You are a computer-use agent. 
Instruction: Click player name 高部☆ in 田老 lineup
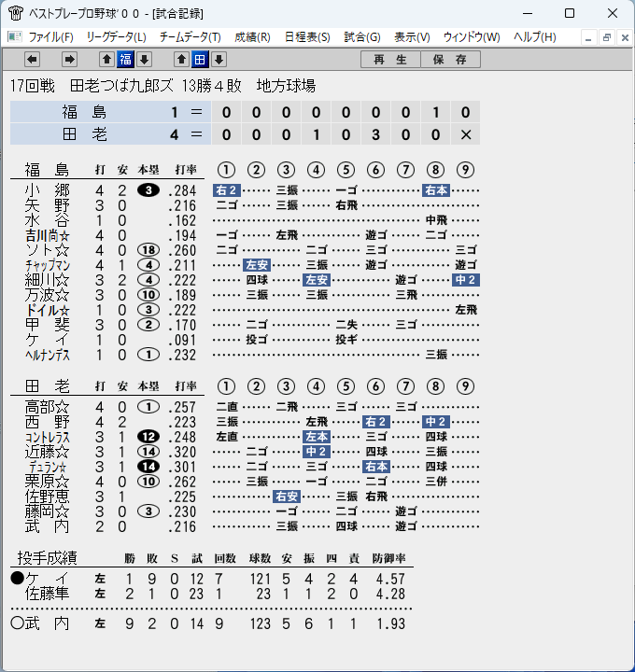[48, 407]
